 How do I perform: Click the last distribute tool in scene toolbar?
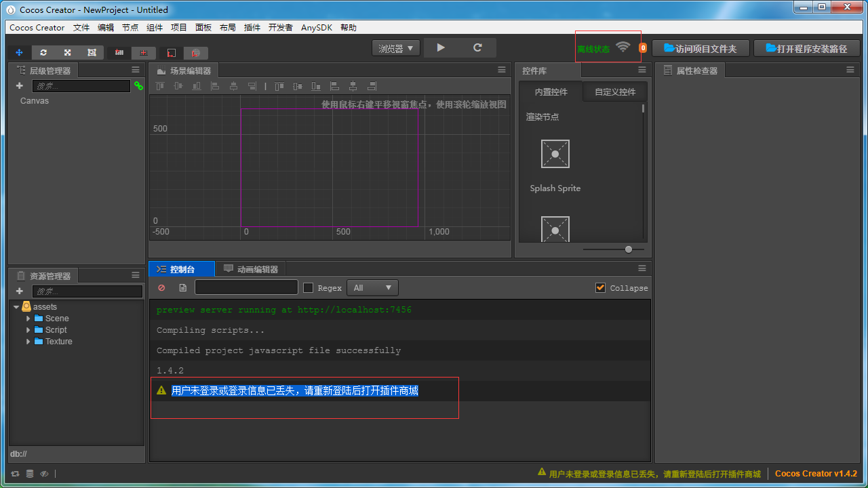point(372,86)
